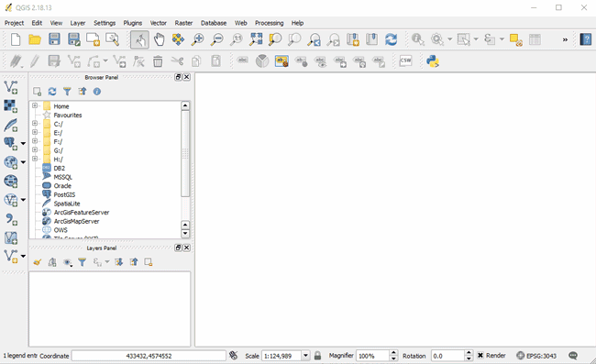Click the Add Raster Layer checkerboard icon
Viewport: 596px width, 364px height.
[11, 106]
